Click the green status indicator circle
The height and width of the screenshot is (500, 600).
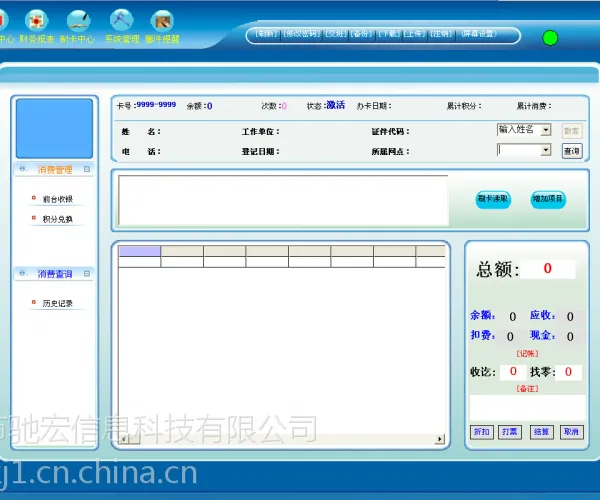tap(550, 38)
